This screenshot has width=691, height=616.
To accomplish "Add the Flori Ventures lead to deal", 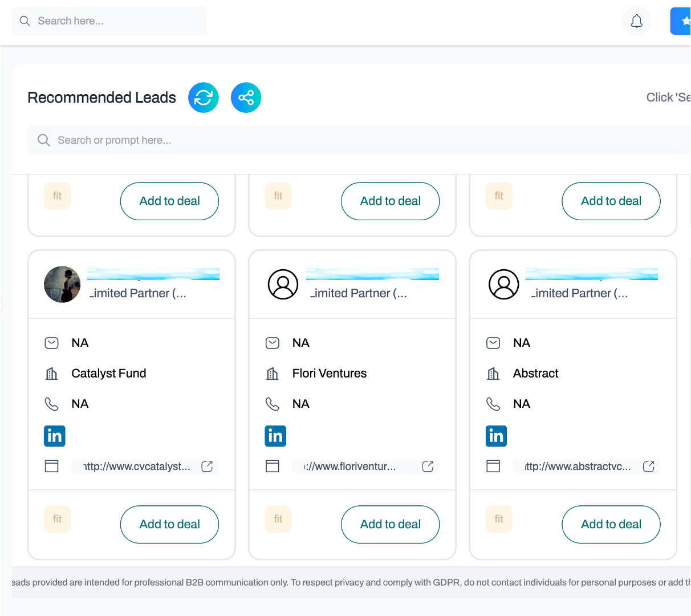I will (x=391, y=524).
